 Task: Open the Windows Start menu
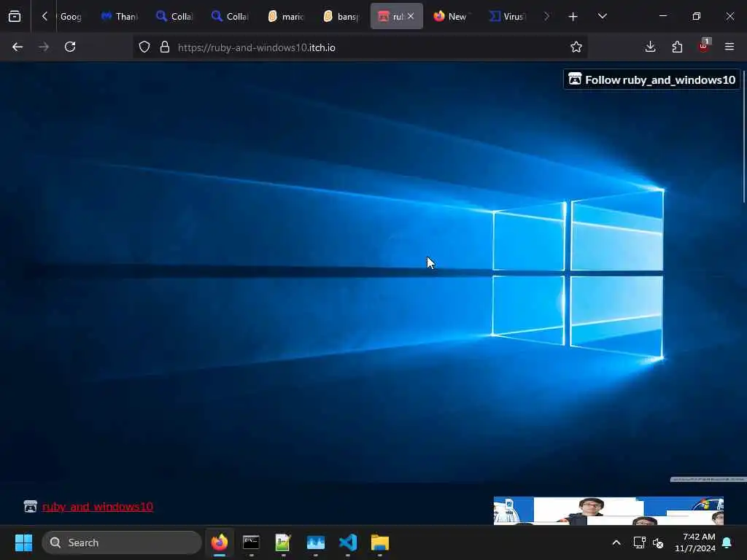23,542
